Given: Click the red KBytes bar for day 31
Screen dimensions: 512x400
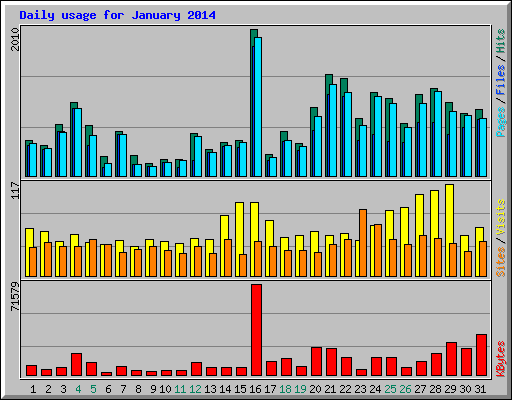Looking at the screenshot, I should 481,355.
